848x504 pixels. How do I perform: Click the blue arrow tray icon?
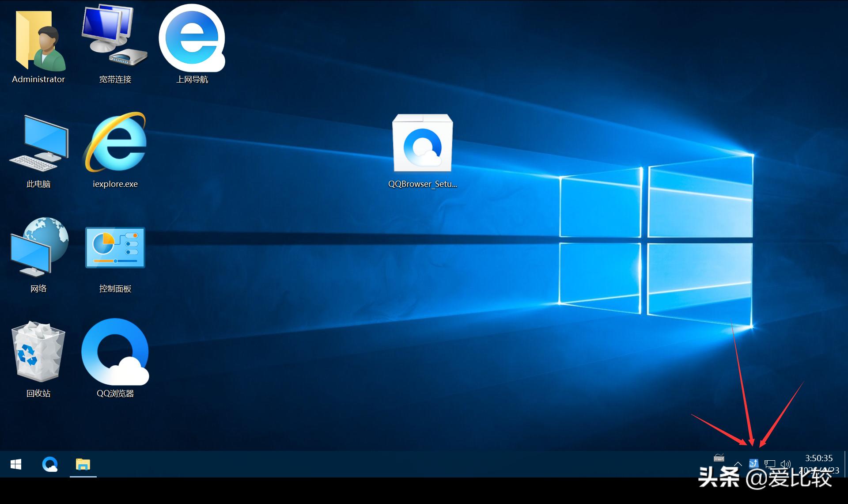[x=753, y=463]
